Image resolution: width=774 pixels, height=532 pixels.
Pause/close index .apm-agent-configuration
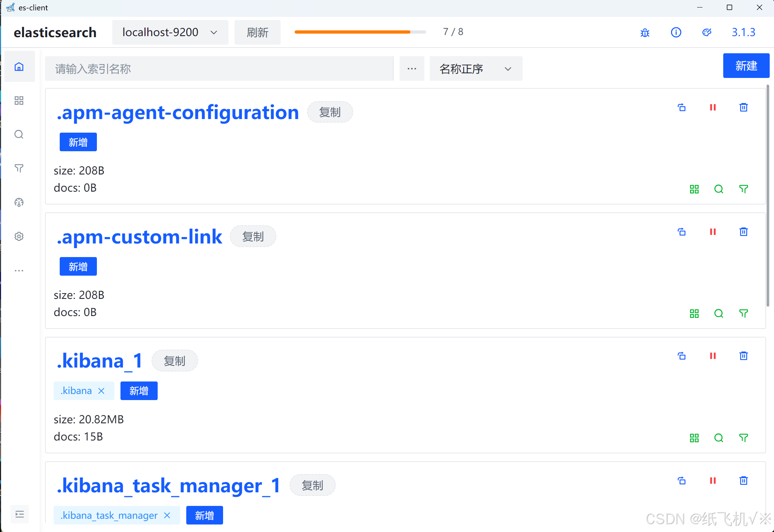point(713,107)
